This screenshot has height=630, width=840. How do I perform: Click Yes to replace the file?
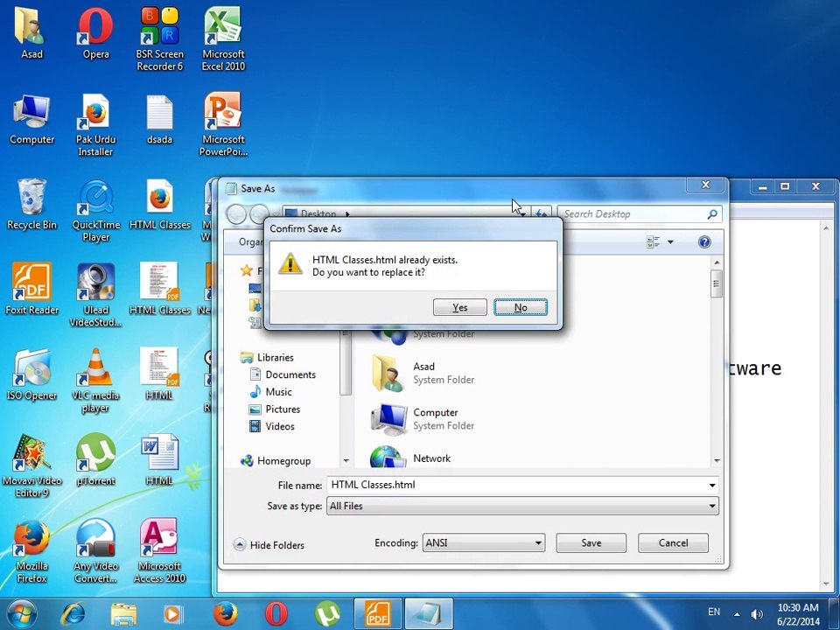pos(459,307)
